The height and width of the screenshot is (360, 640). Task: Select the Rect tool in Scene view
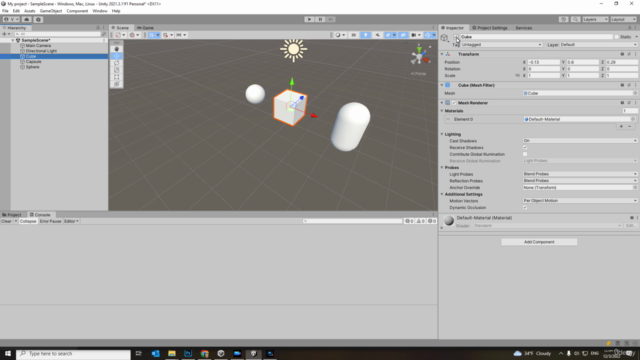(117, 77)
